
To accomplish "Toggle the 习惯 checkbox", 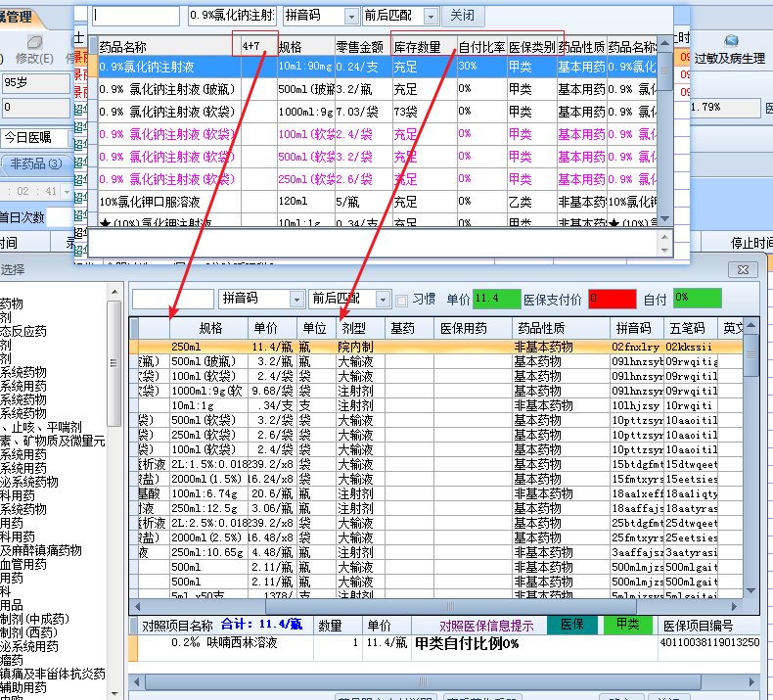I will pyautogui.click(x=402, y=300).
